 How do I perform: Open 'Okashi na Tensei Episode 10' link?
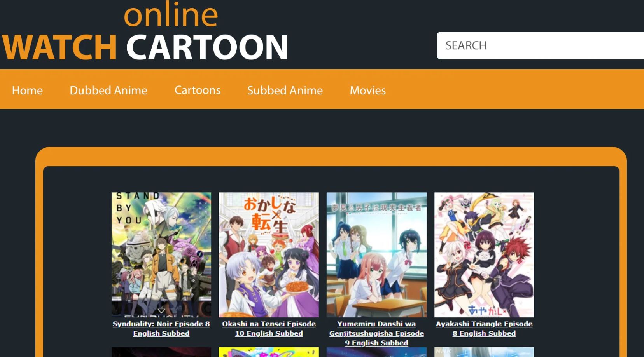(269, 329)
